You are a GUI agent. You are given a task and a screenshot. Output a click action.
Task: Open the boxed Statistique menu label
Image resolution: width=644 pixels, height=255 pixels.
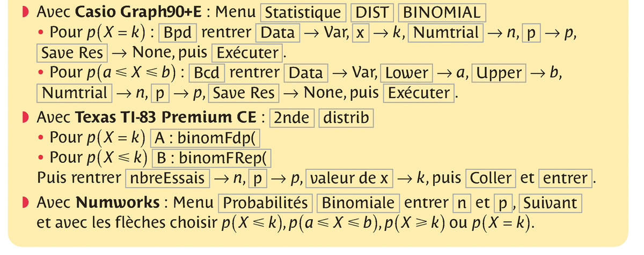303,12
